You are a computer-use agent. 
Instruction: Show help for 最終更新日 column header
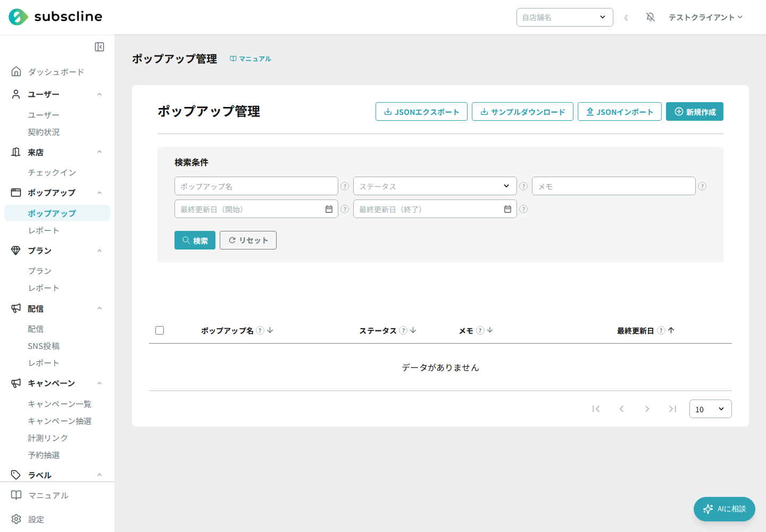coord(661,330)
